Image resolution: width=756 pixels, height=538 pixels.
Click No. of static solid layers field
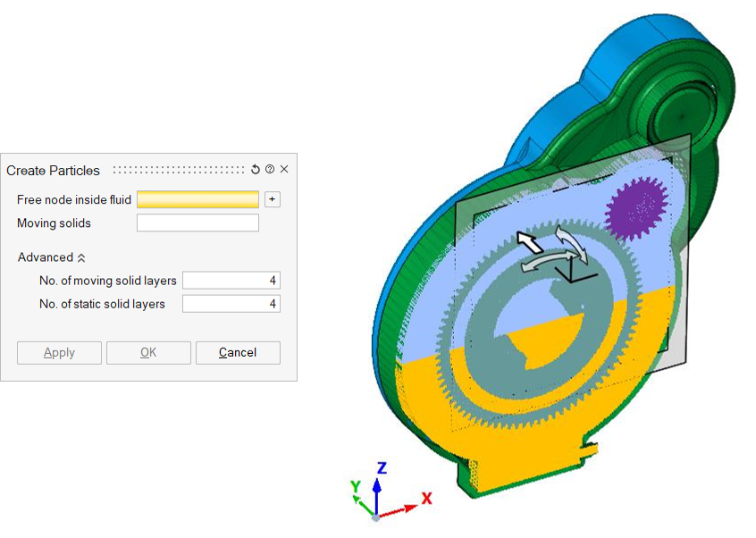[x=231, y=304]
